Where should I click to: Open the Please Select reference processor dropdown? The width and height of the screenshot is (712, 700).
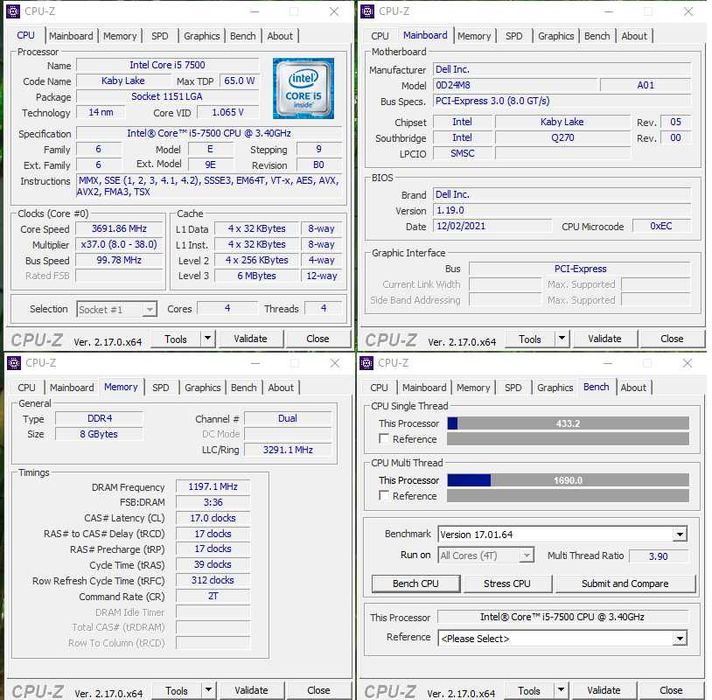[x=680, y=638]
